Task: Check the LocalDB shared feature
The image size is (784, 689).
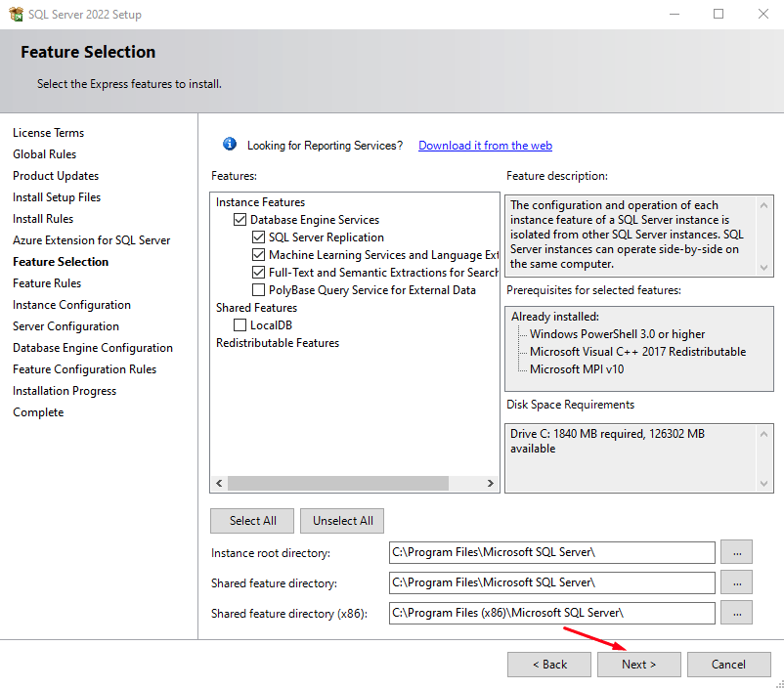Action: (x=240, y=325)
